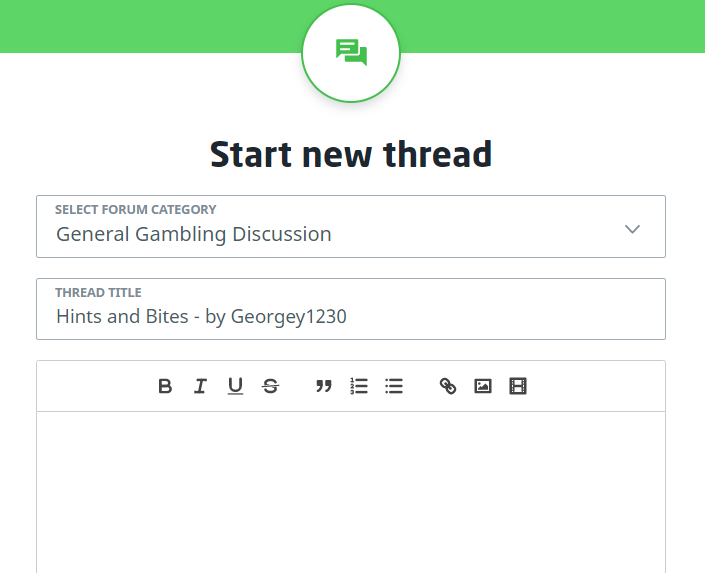Click the green header banner
Screen dimensions: 705x573
[150, 25]
